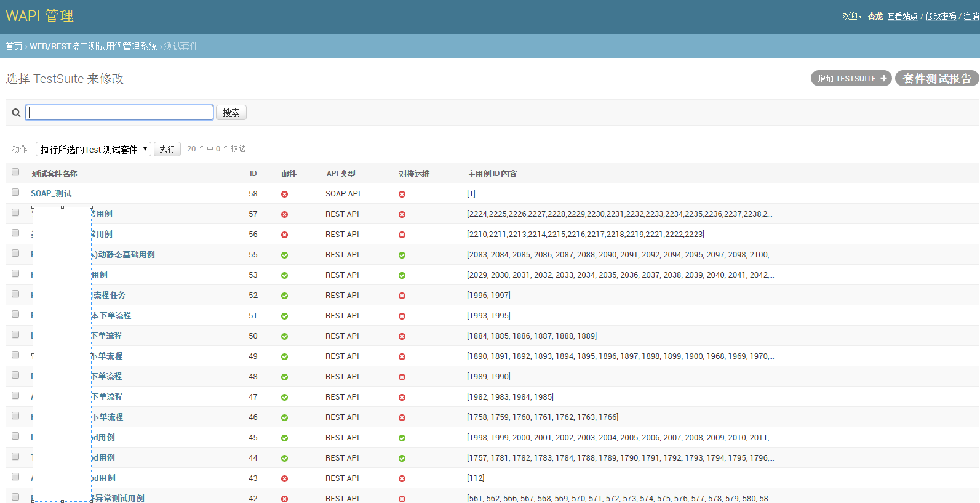Image resolution: width=980 pixels, height=503 pixels.
Task: Check the checkbox for row ID 50
Action: click(15, 334)
